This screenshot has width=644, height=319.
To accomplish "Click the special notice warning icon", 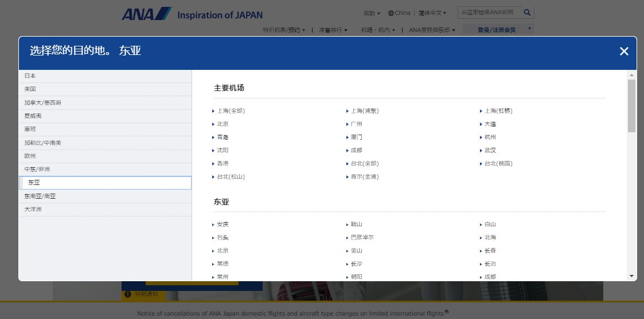I will click(128, 294).
